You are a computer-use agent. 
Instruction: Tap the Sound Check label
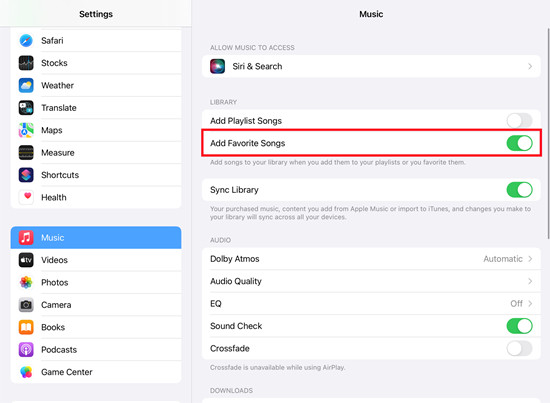tap(236, 326)
